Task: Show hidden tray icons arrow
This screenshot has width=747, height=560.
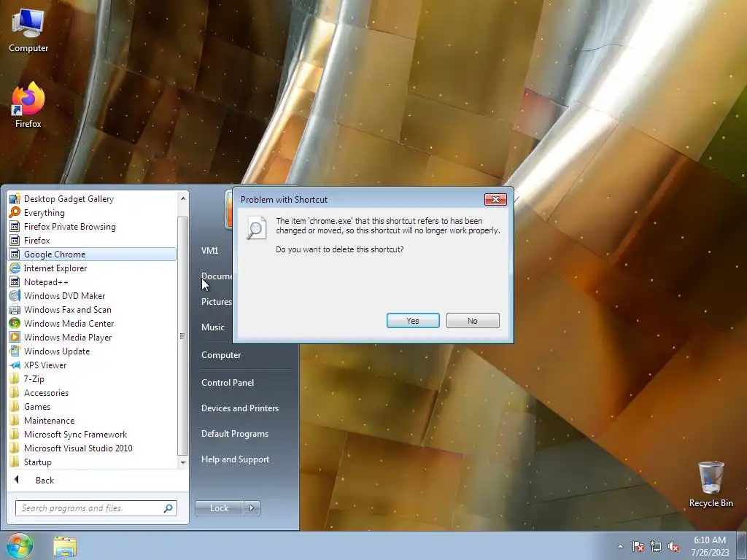Action: point(620,546)
